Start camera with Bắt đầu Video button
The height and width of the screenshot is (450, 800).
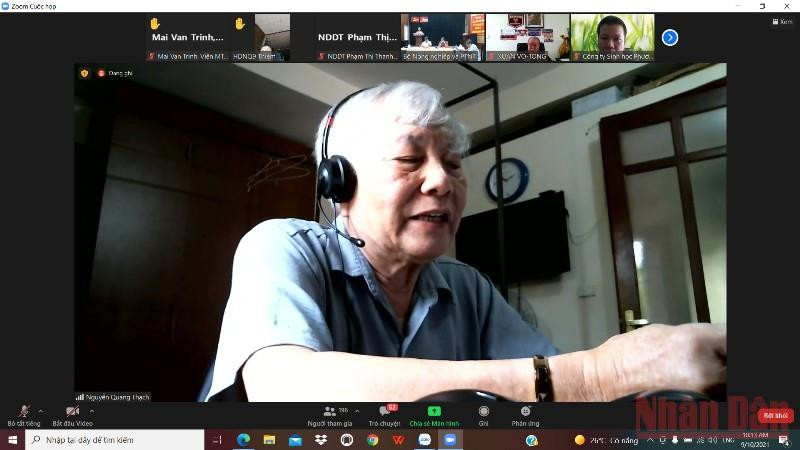[x=72, y=416]
